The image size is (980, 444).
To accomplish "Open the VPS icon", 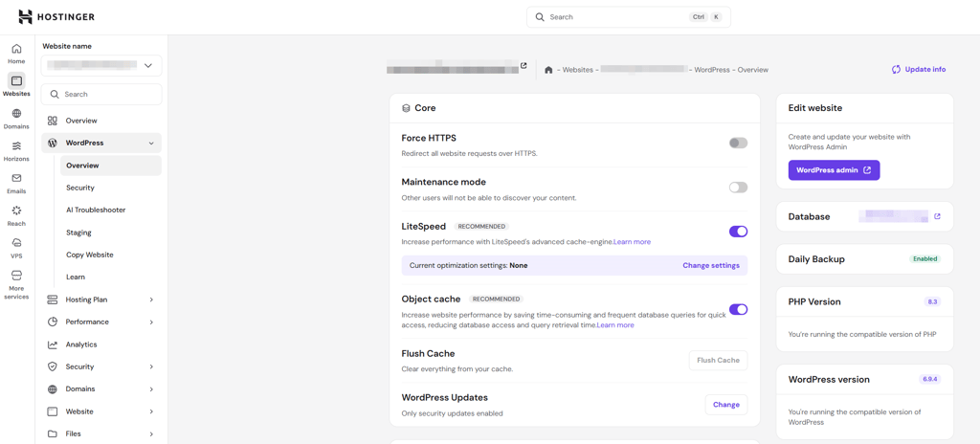I will tap(17, 243).
